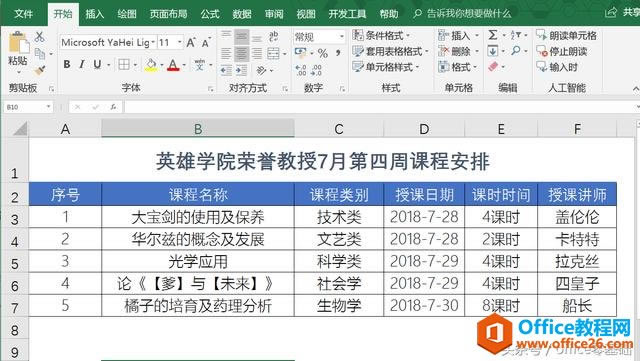Increase font size with larger A
The width and height of the screenshot is (640, 361).
[x=191, y=42]
